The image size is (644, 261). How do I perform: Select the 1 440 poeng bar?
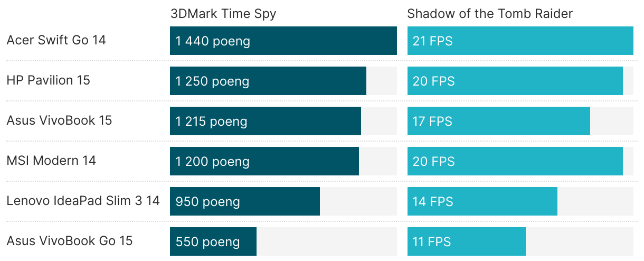[x=283, y=41]
